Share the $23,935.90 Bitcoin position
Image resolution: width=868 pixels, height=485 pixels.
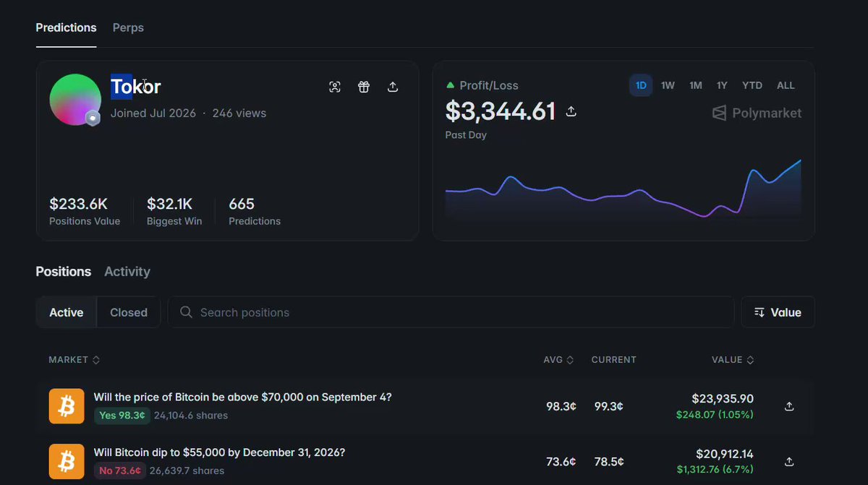[789, 406]
